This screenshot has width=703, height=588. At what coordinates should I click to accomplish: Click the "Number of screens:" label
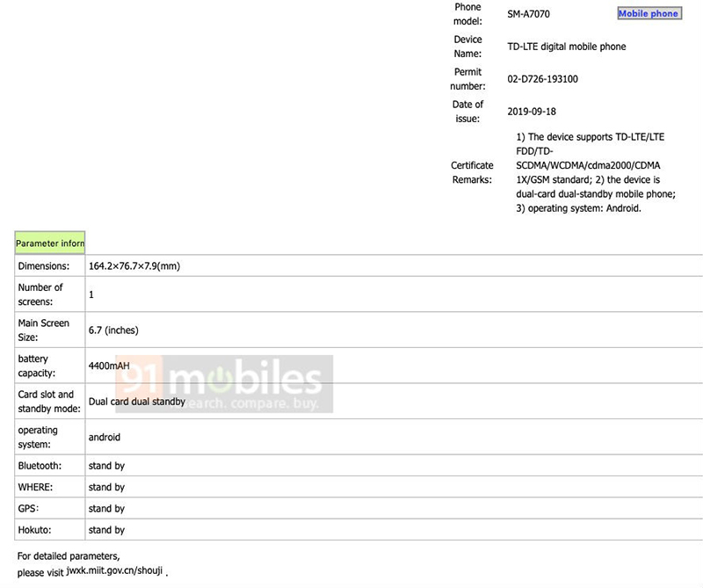coord(40,294)
